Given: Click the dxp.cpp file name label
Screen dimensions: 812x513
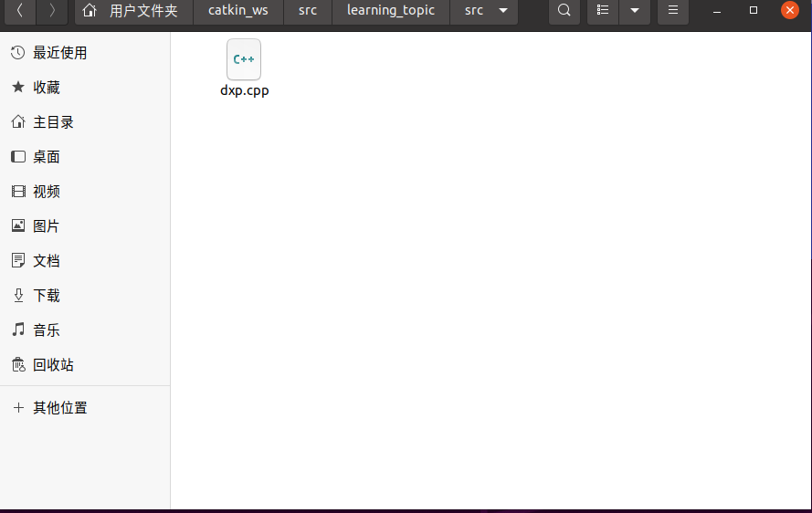Looking at the screenshot, I should click(245, 90).
